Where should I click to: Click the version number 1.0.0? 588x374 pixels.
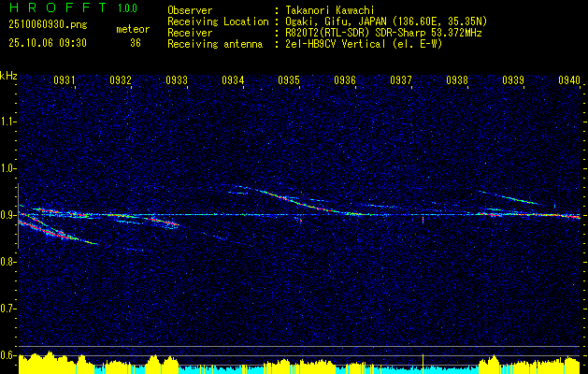(127, 7)
